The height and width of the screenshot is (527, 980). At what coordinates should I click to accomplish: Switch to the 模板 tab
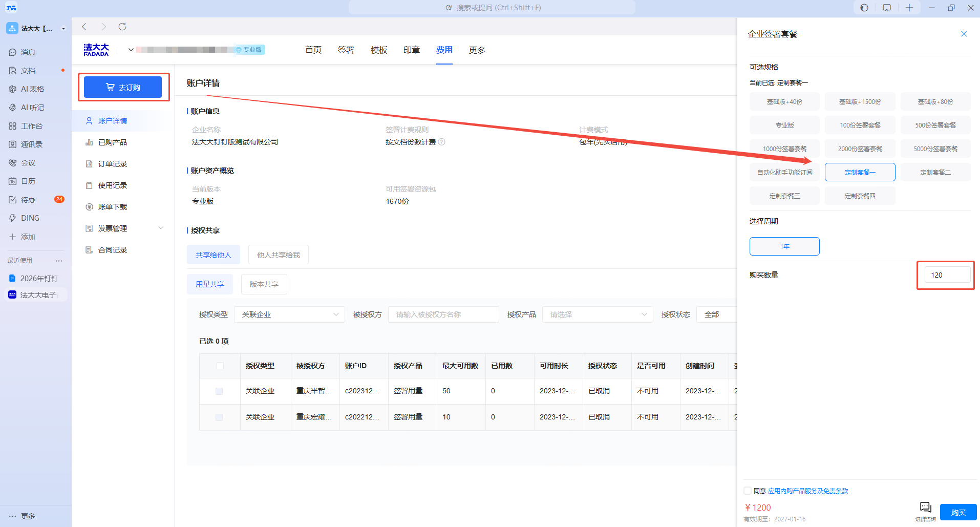pos(379,50)
